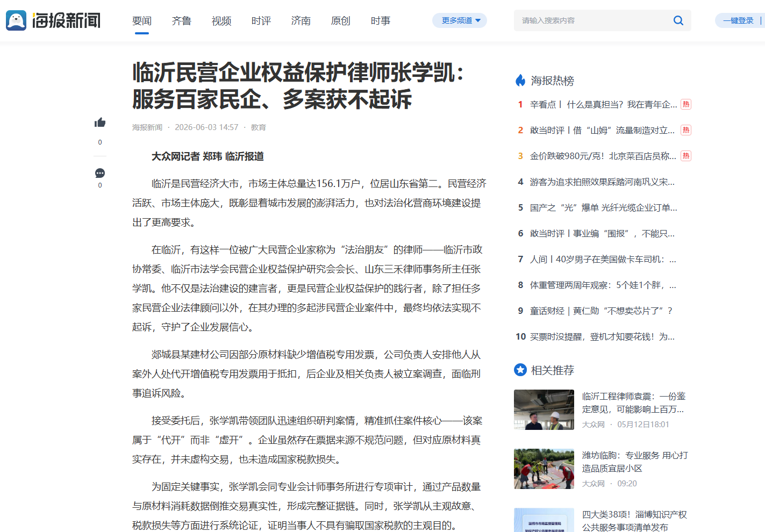Screen dimensions: 765x532
Task: Click 大众网 source under 袁震 article
Action: tap(594, 425)
